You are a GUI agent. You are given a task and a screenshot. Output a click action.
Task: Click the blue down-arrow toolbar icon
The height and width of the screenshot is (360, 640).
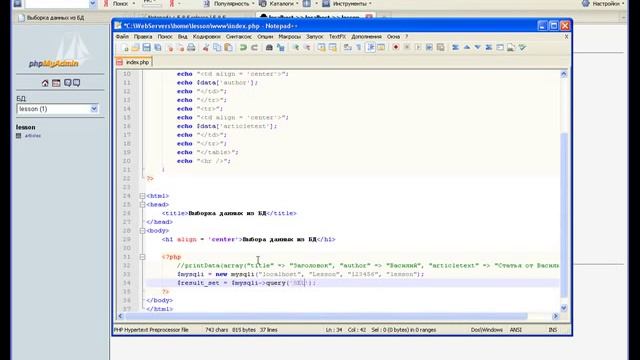click(478, 48)
